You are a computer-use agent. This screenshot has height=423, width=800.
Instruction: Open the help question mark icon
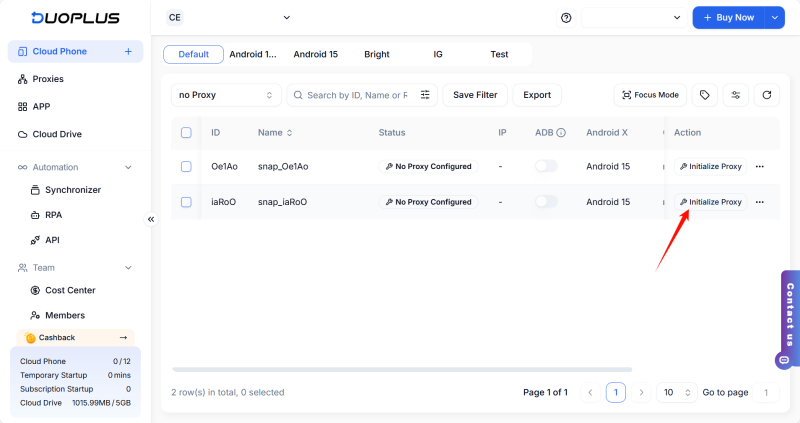click(x=566, y=18)
